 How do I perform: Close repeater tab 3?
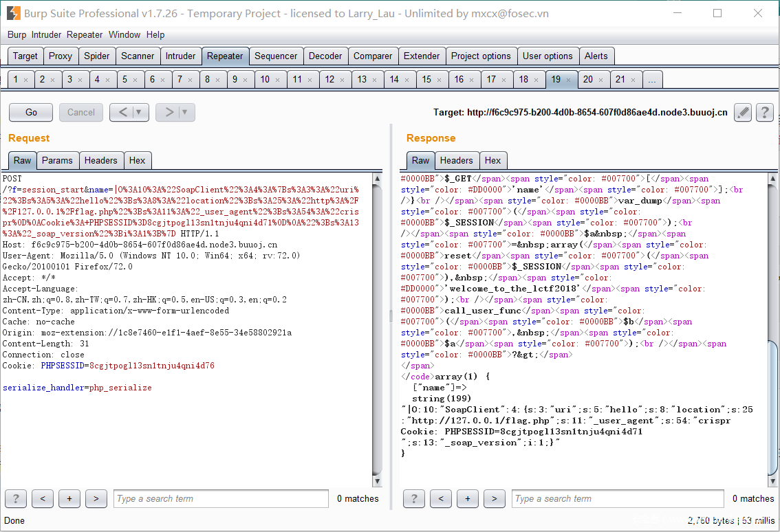80,80
